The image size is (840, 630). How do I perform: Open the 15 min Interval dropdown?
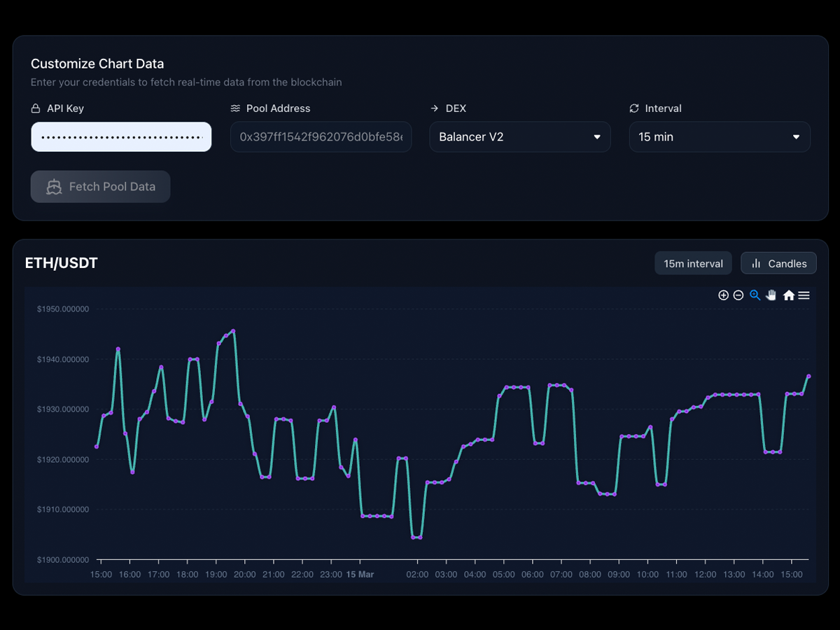click(x=720, y=137)
